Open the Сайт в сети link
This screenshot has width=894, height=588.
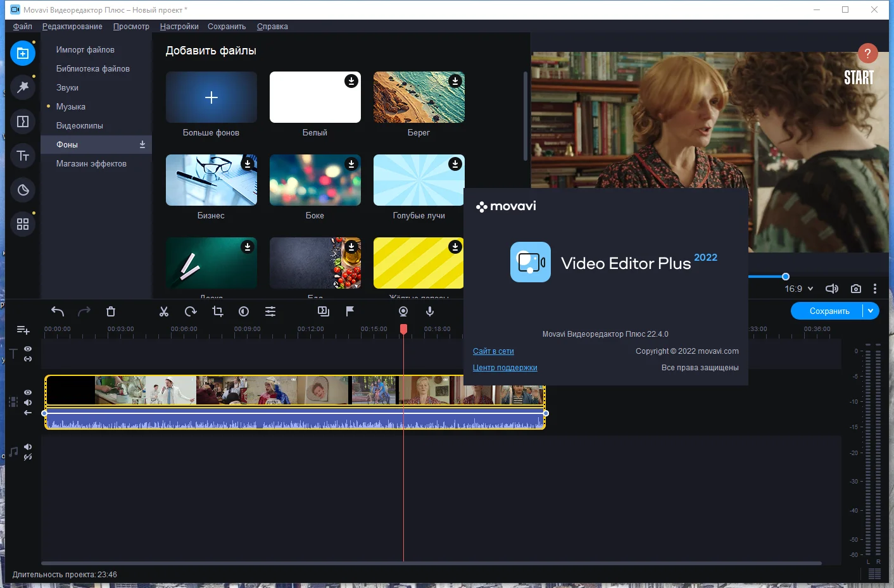click(493, 351)
